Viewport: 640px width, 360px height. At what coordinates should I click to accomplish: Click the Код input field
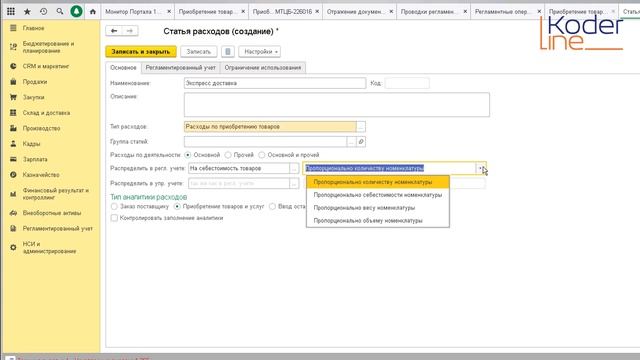coord(407,83)
